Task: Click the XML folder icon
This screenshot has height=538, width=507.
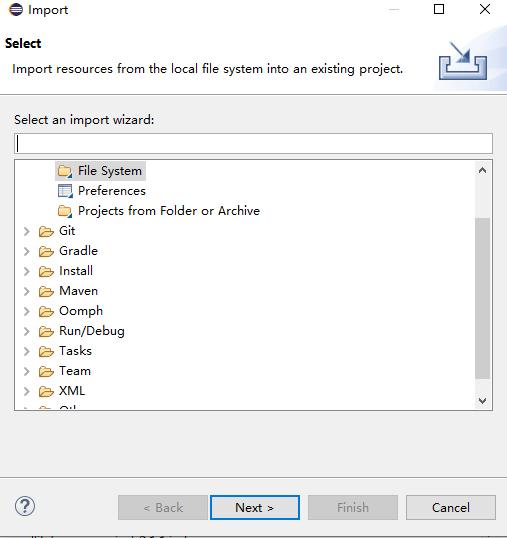Action: (46, 391)
